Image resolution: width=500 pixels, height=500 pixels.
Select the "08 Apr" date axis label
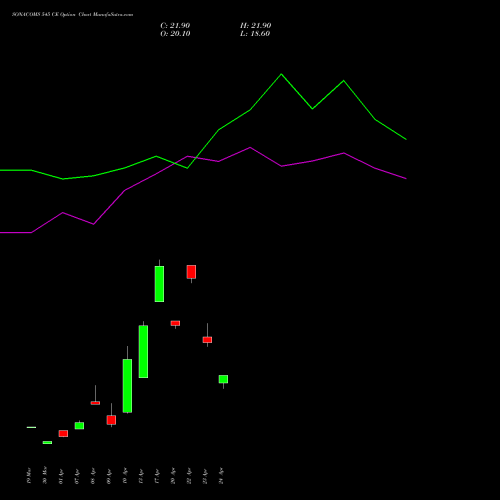click(93, 476)
